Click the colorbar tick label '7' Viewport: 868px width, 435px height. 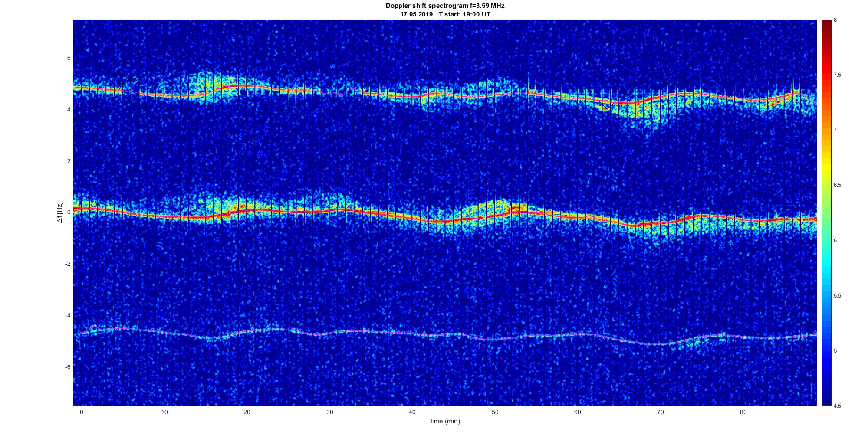835,130
